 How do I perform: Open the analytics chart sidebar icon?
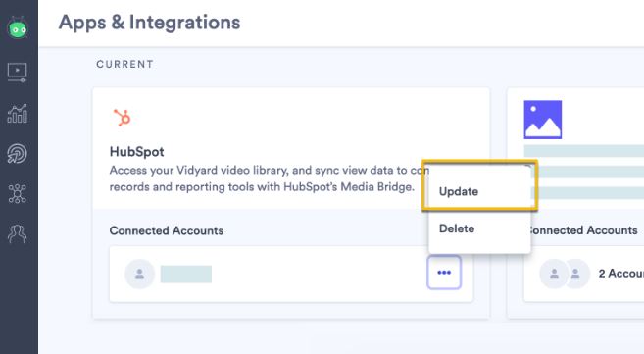tap(18, 114)
